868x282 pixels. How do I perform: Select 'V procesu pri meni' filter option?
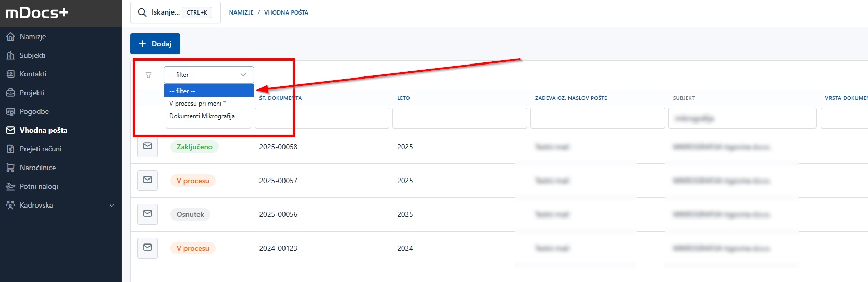(x=197, y=104)
